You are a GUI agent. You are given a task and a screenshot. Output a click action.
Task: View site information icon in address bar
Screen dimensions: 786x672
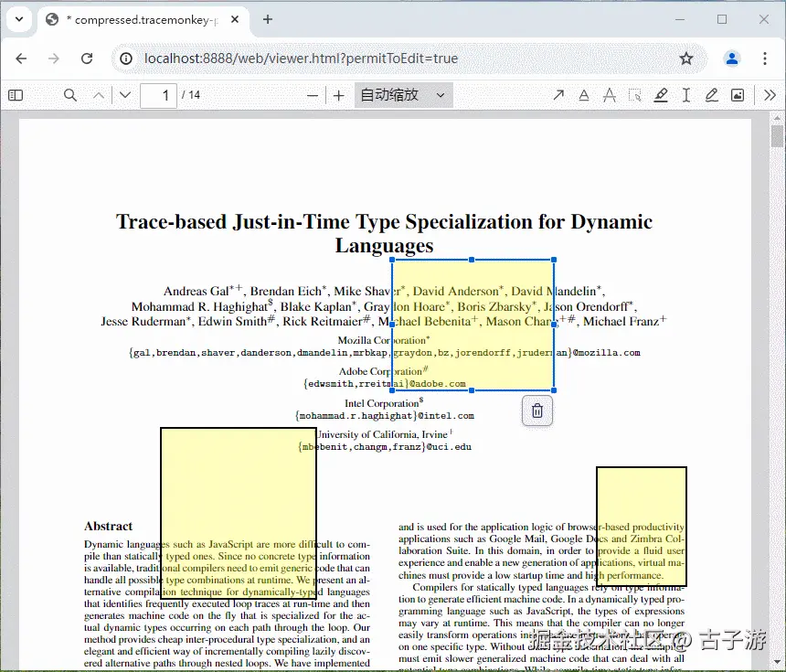(x=126, y=59)
